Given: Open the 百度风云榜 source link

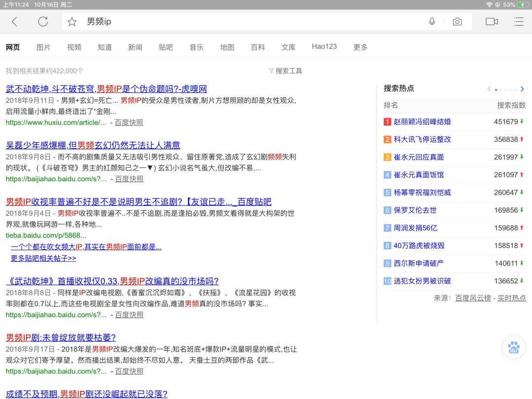Looking at the screenshot, I should [x=473, y=298].
